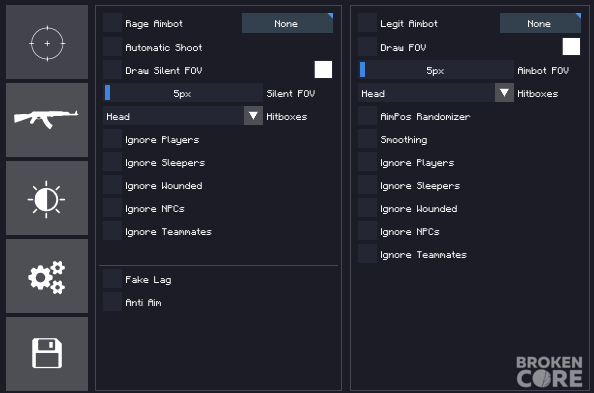Click the AimPos Randomizer label text
This screenshot has width=594, height=393.
[425, 117]
